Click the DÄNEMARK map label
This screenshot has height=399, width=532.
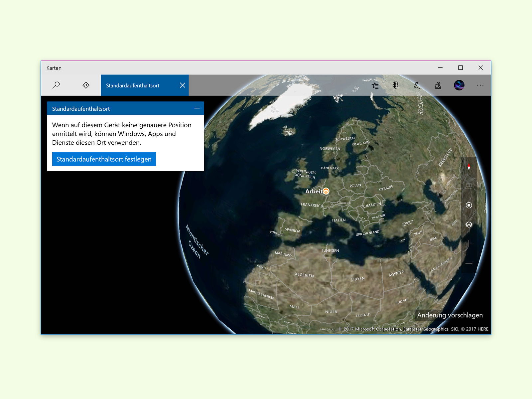[x=330, y=168]
